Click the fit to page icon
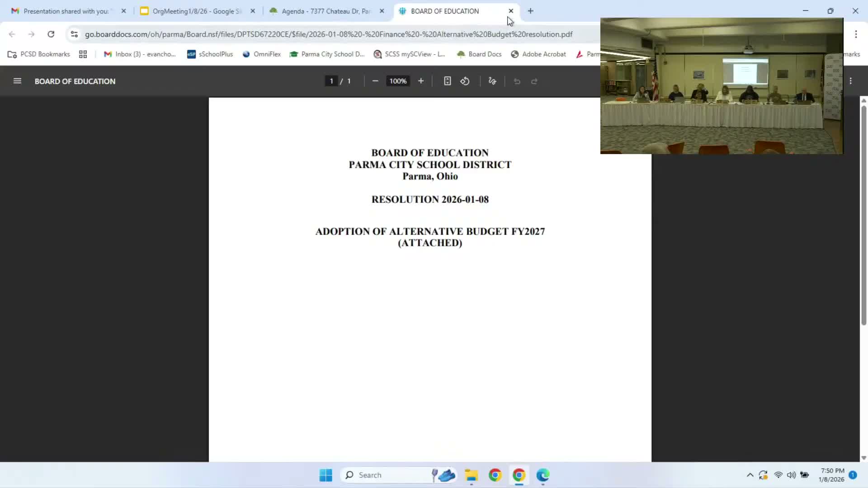 click(x=447, y=81)
